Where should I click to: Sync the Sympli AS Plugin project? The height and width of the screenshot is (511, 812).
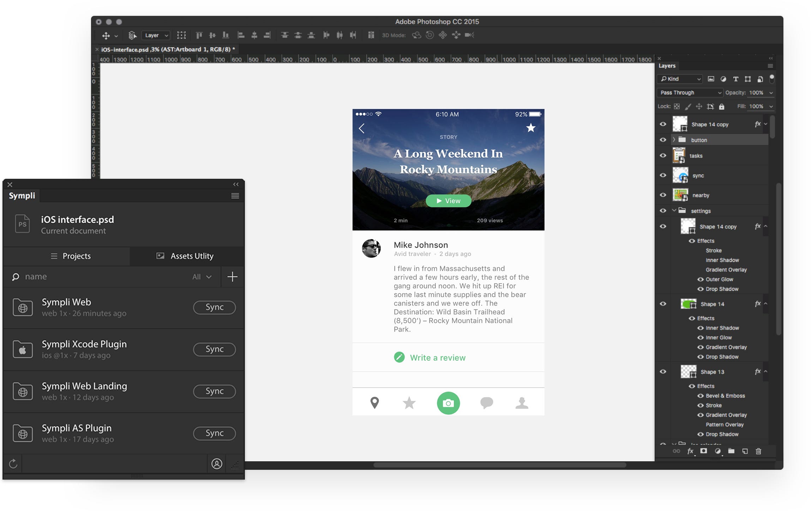pyautogui.click(x=215, y=433)
